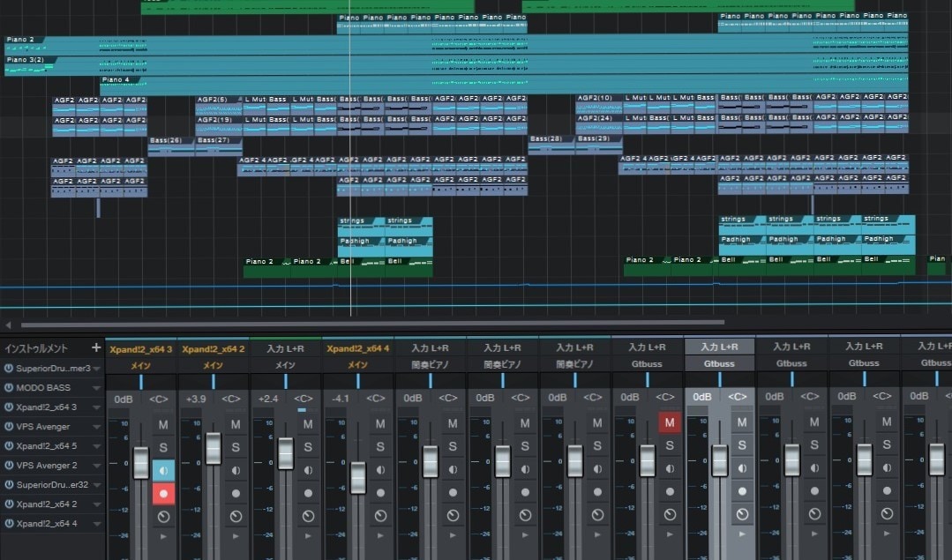Open the dropdown arrow beside MODO BASS

[96, 388]
